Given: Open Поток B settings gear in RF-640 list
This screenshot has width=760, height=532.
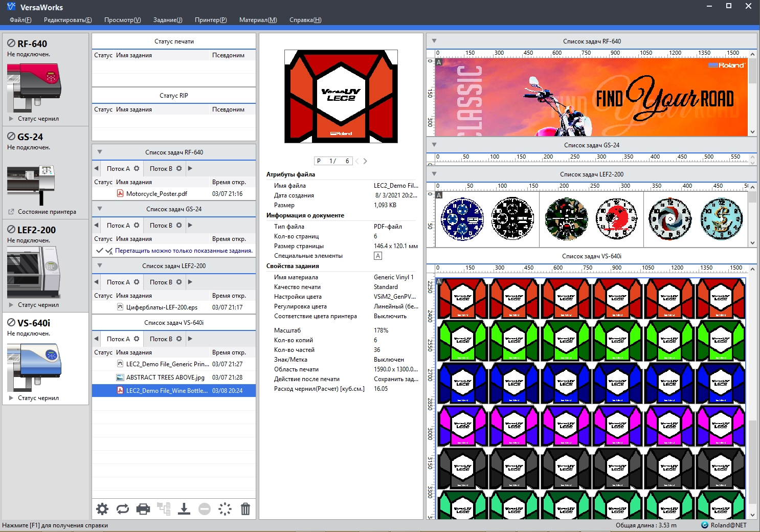Looking at the screenshot, I should pyautogui.click(x=179, y=168).
